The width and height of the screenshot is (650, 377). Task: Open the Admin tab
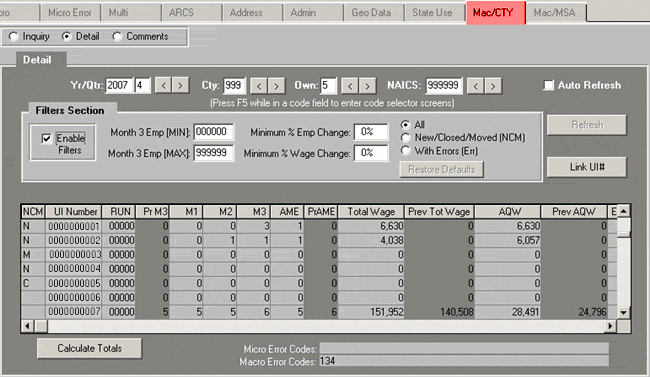click(313, 13)
